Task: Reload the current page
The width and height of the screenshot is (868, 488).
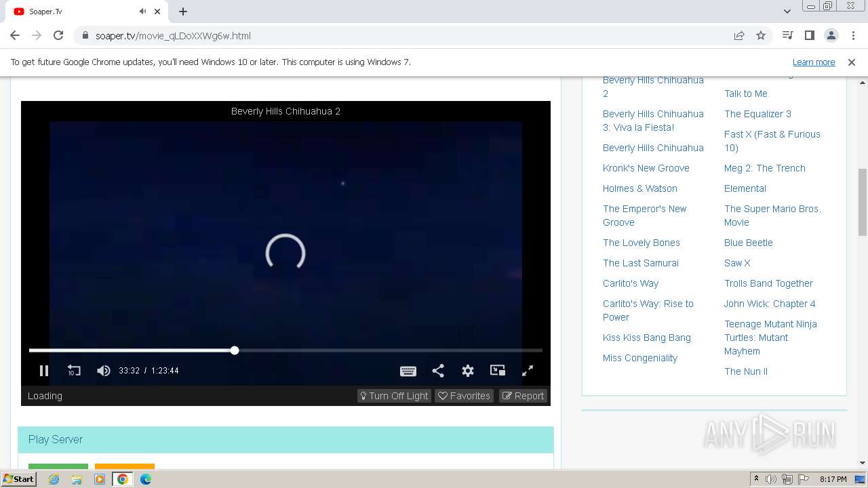Action: click(58, 35)
